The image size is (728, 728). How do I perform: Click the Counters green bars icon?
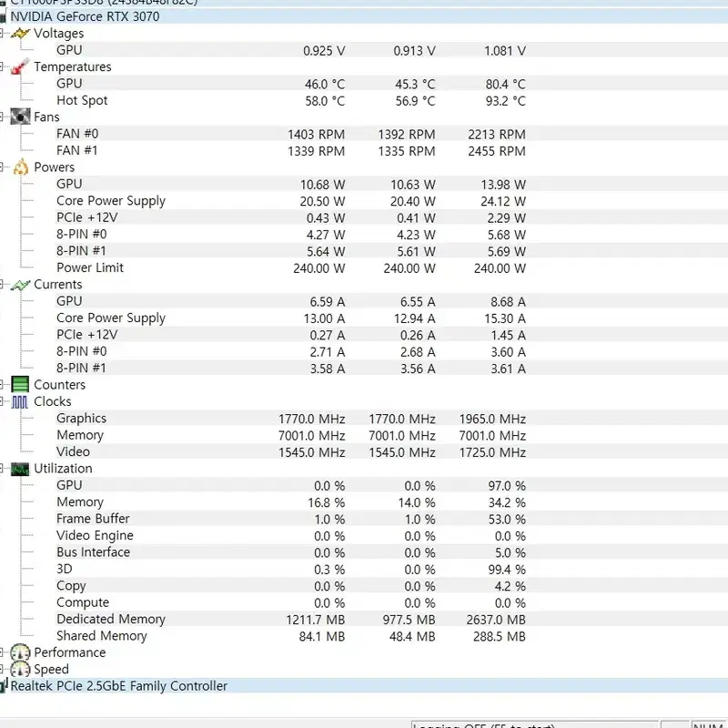pos(20,385)
